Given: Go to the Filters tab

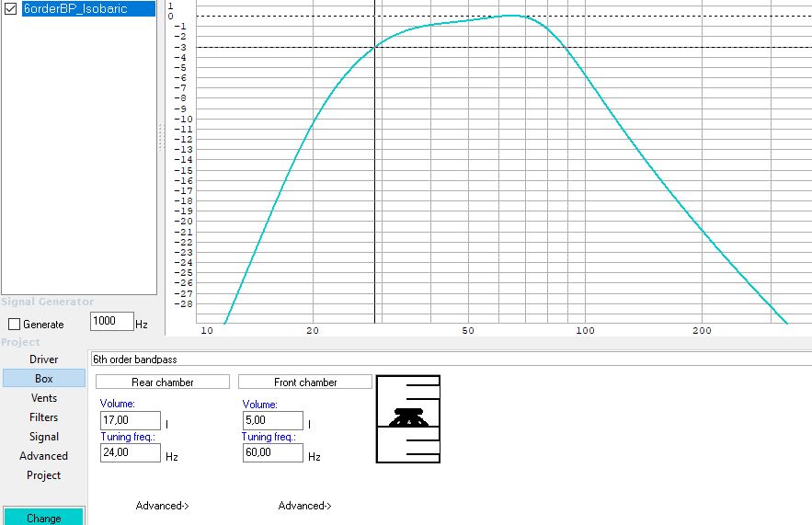Looking at the screenshot, I should coord(43,417).
